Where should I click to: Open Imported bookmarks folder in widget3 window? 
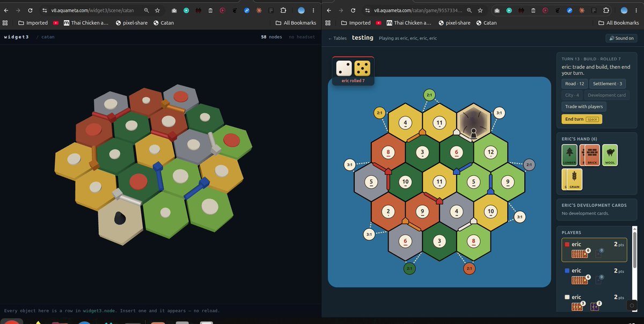pyautogui.click(x=33, y=23)
